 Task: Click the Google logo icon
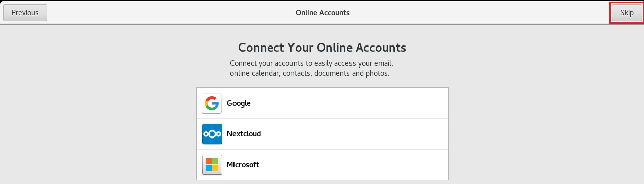tap(212, 103)
